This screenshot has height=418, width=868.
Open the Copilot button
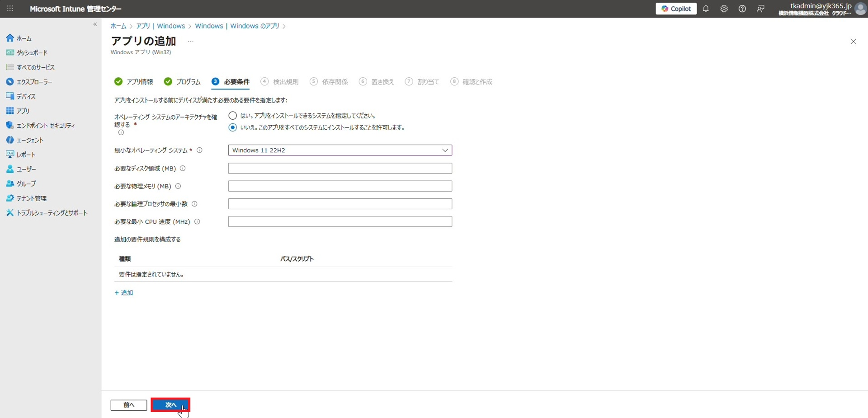[x=676, y=9]
